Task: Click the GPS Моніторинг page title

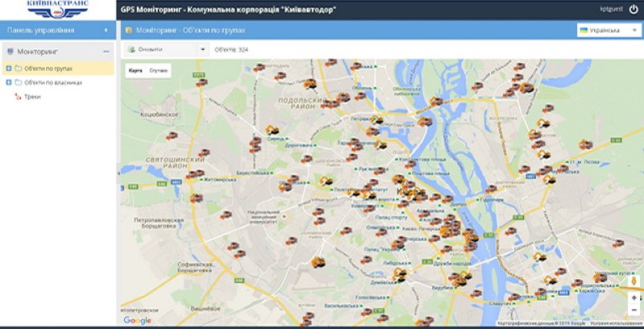Action: 228,10
